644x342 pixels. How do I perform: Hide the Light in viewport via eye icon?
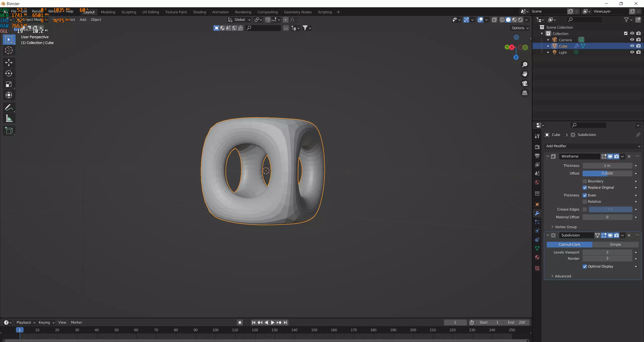(632, 52)
